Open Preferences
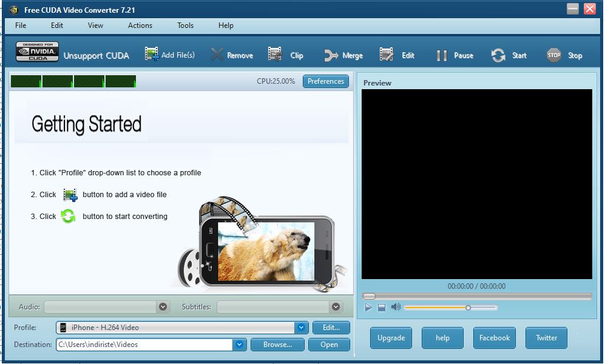 326,81
